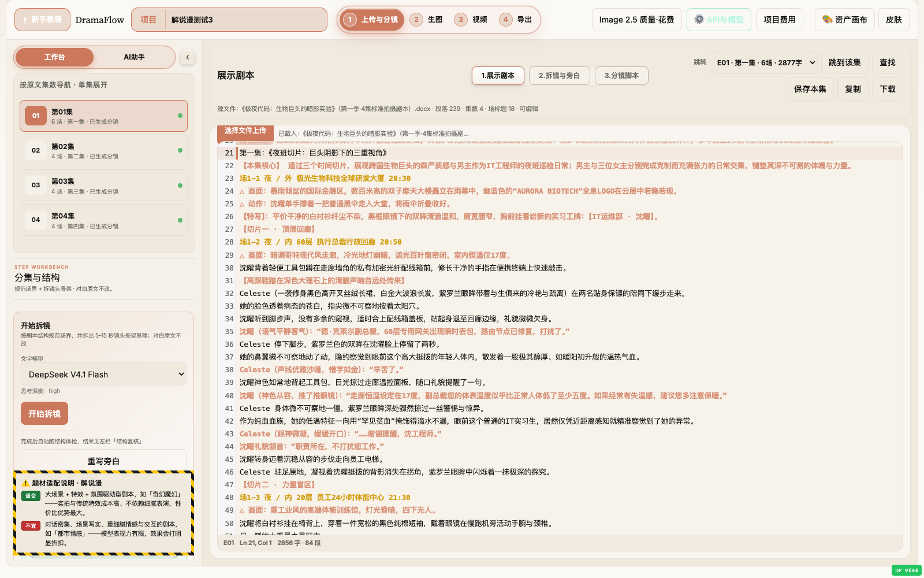
Task: Click 开始拆镜 button
Action: (x=44, y=414)
